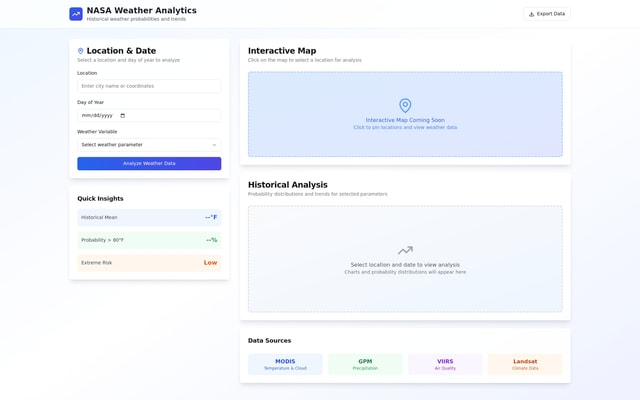Select the GPM Precipitation source card
This screenshot has width=640, height=400.
pyautogui.click(x=365, y=364)
